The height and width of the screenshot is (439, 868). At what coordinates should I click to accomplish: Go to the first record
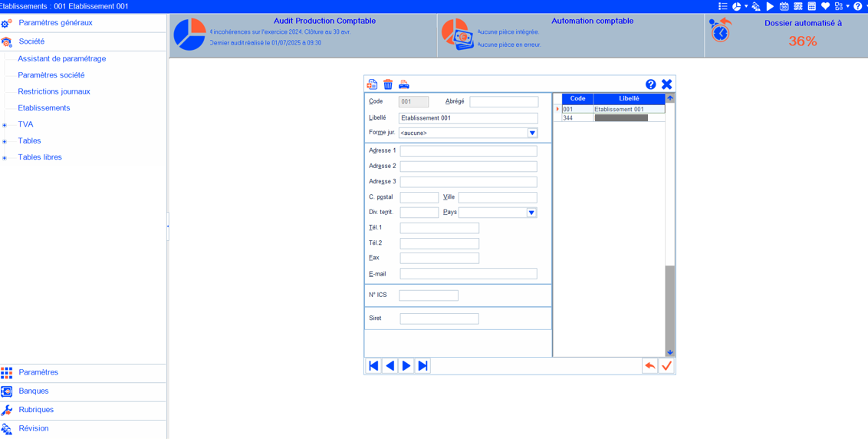click(x=373, y=366)
